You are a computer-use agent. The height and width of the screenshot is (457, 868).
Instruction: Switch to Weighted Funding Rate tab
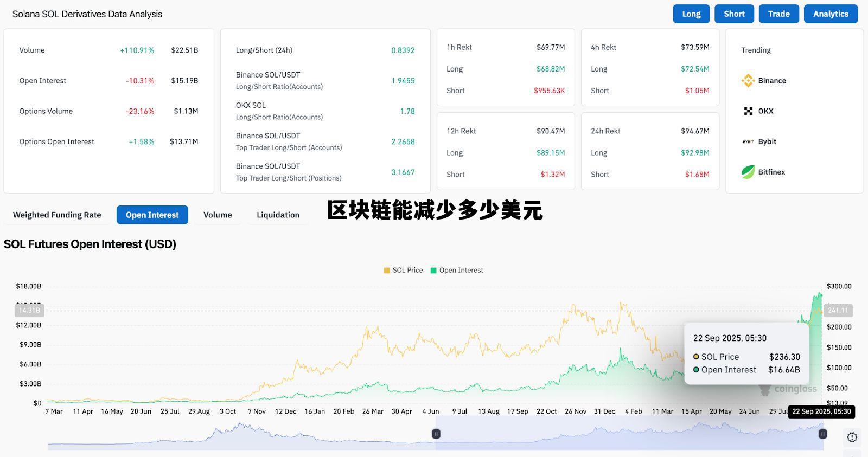(x=57, y=215)
